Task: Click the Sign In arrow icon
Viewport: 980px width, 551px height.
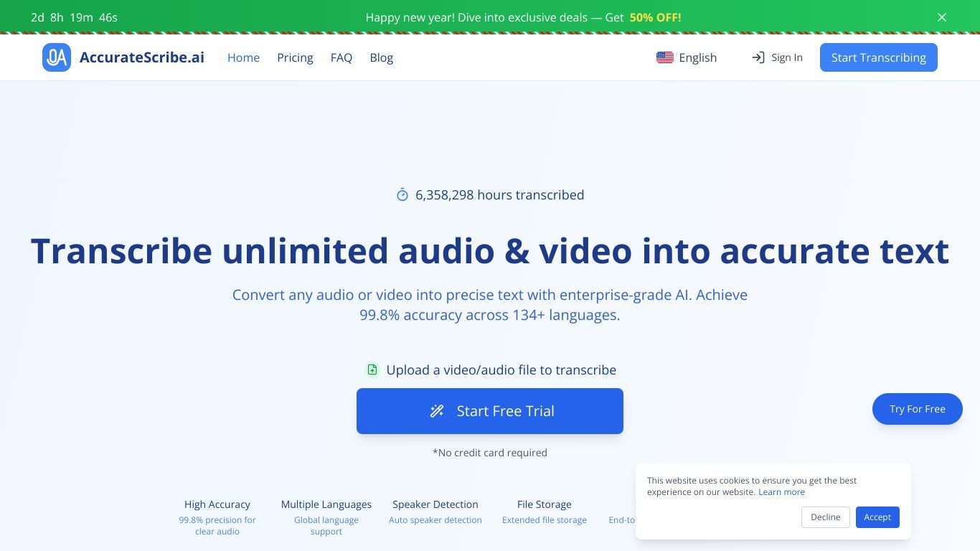Action: 758,57
